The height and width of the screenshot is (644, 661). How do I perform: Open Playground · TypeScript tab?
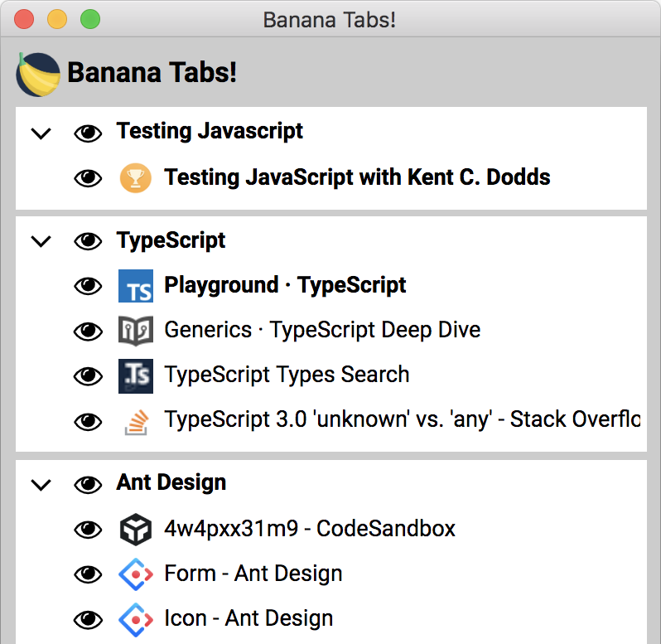[x=285, y=285]
